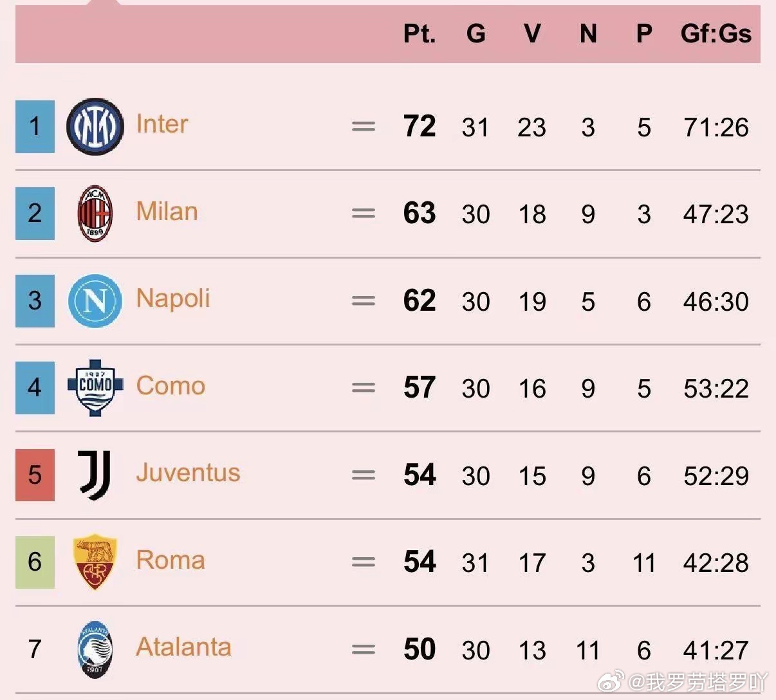Sort by Pt. column header
This screenshot has width=776, height=700.
[x=420, y=33]
